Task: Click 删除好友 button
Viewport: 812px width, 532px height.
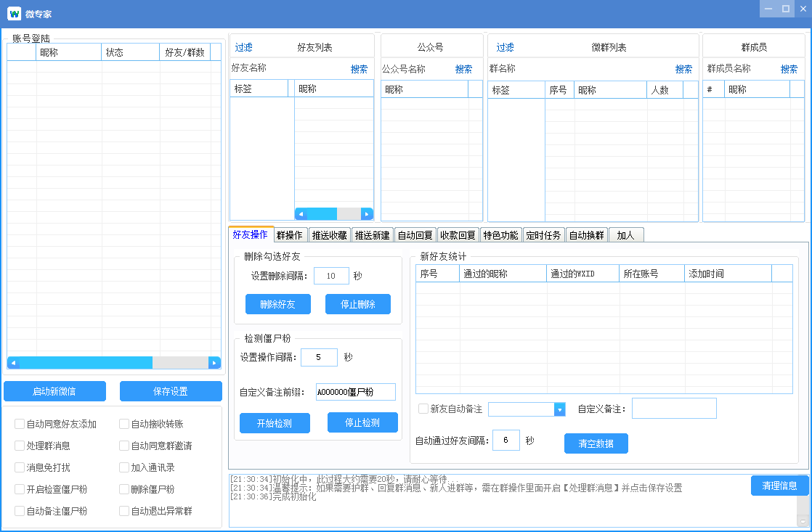Action: (278, 304)
